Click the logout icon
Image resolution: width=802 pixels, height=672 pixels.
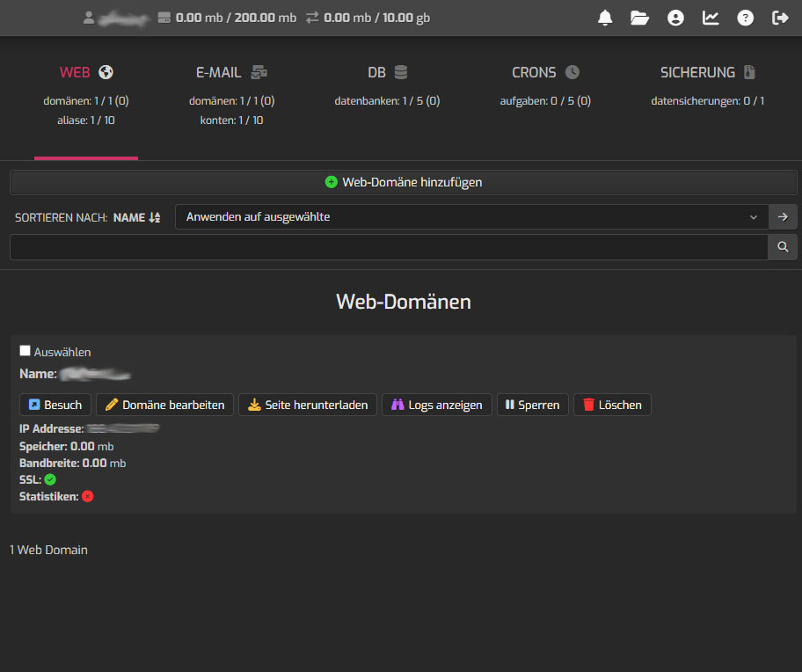click(x=780, y=18)
